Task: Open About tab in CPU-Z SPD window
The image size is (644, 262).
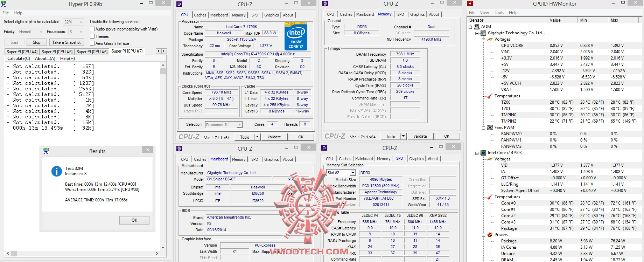Action: (x=433, y=159)
